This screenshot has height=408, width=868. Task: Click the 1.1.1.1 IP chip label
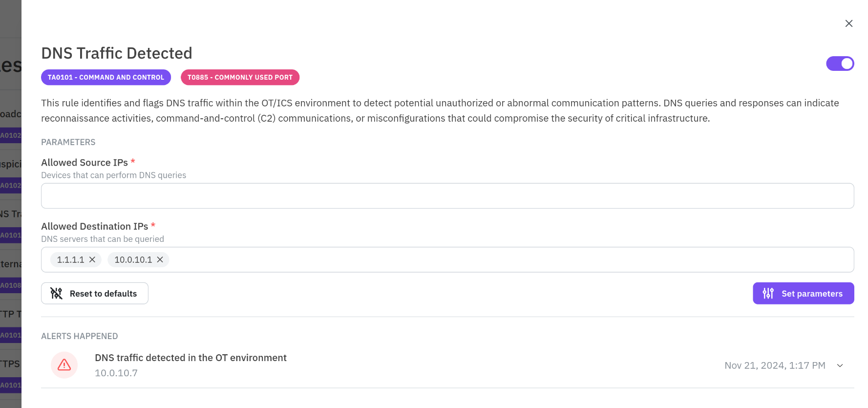pyautogui.click(x=70, y=259)
